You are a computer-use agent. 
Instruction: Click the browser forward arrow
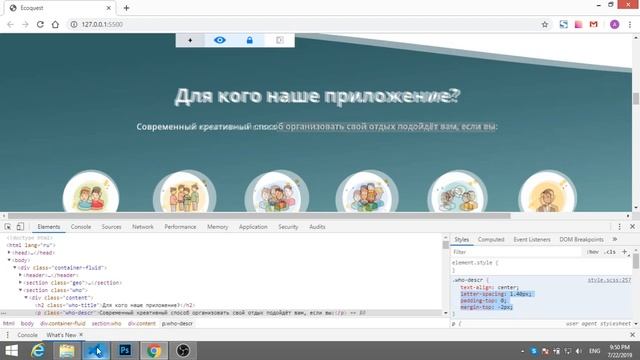point(25,24)
